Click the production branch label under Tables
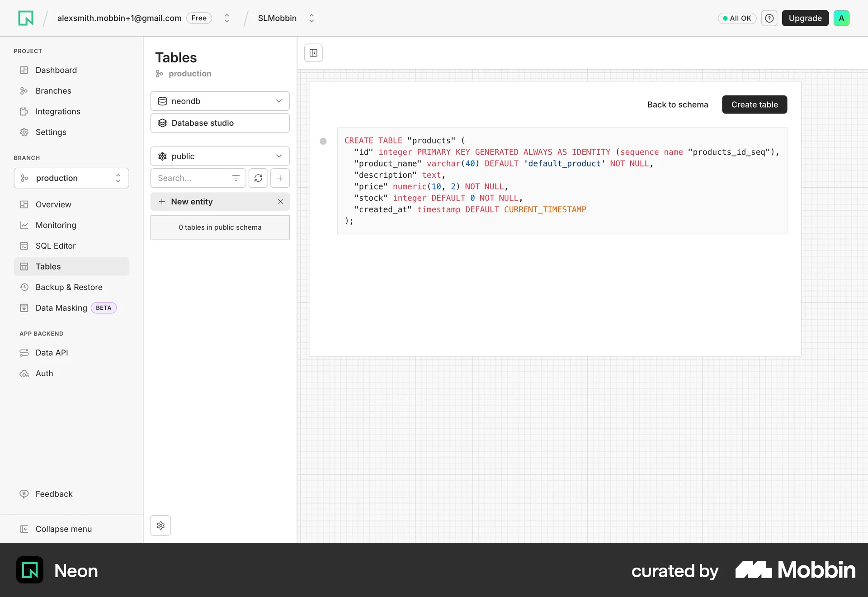The height and width of the screenshot is (597, 868). [189, 74]
